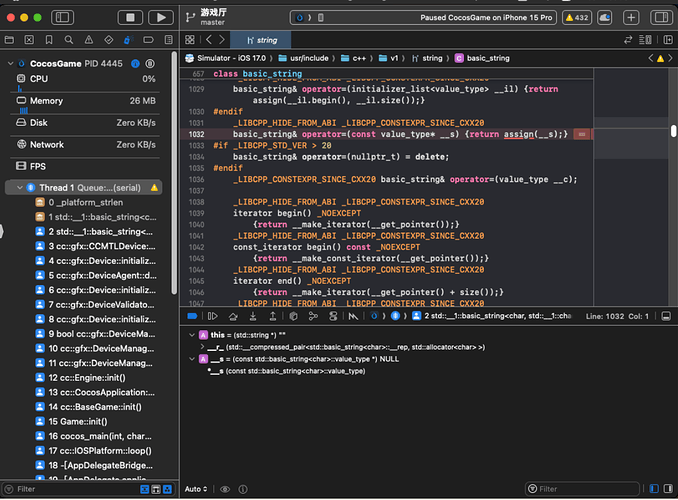
Task: Click the Step Over debug button
Action: [233, 316]
